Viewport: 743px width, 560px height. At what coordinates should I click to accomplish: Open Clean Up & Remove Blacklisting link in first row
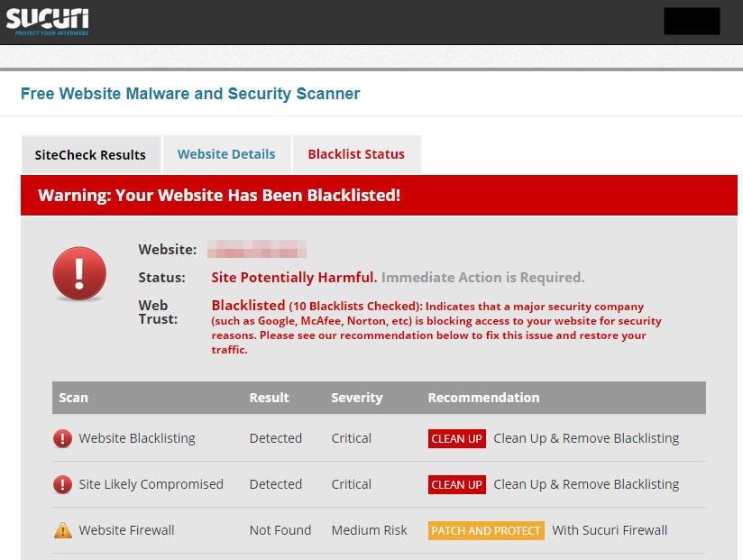(x=586, y=438)
